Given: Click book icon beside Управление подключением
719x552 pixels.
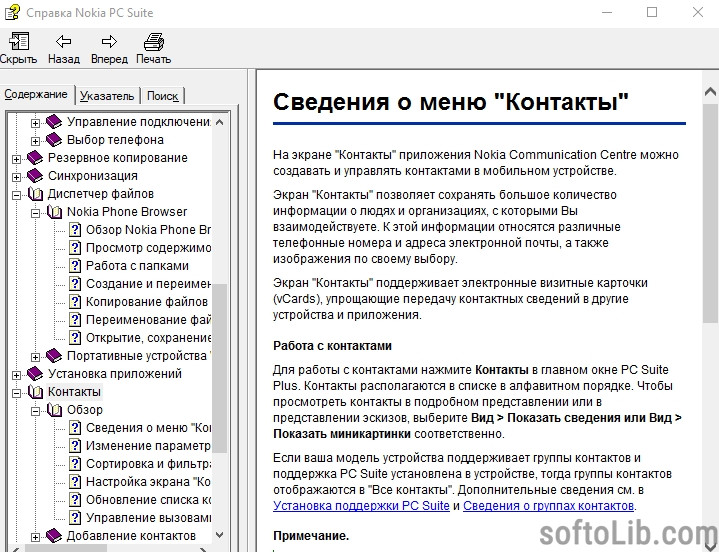Looking at the screenshot, I should [54, 122].
